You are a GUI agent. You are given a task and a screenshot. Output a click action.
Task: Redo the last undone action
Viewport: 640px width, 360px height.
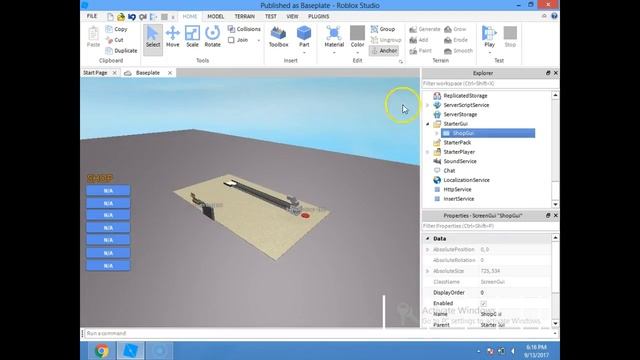(x=142, y=17)
